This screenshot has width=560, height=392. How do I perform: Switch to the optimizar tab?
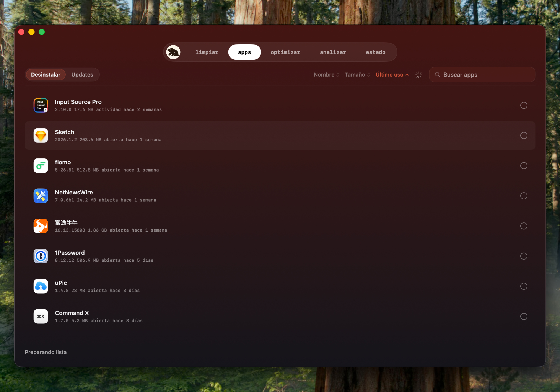click(x=285, y=52)
